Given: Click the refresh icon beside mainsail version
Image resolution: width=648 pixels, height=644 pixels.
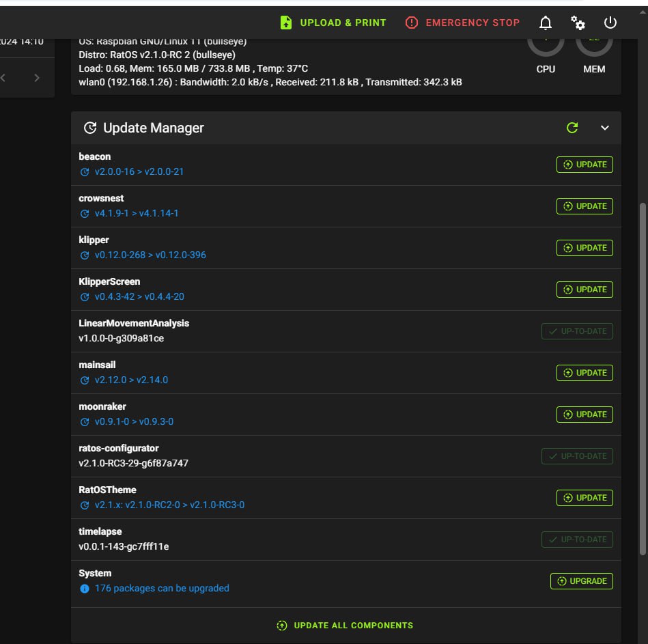Looking at the screenshot, I should [x=85, y=380].
